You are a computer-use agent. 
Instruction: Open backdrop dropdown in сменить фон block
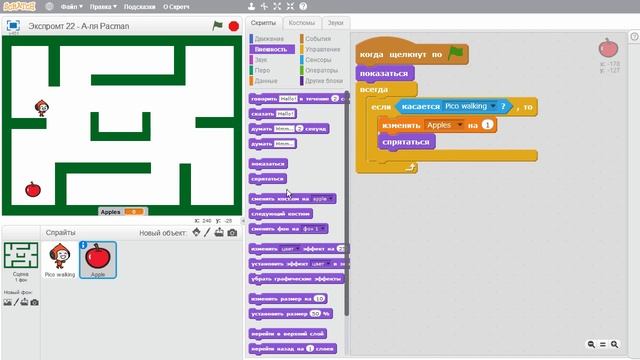(322, 229)
